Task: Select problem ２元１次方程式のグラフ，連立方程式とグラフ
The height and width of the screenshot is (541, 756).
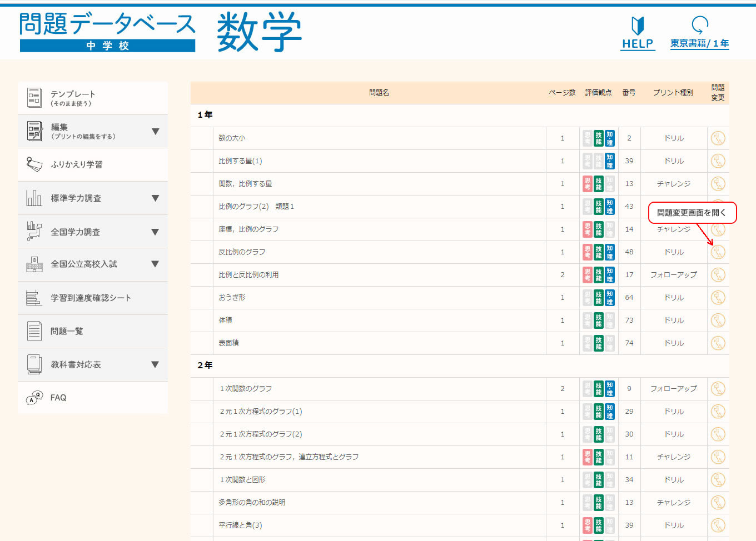Action: click(289, 457)
